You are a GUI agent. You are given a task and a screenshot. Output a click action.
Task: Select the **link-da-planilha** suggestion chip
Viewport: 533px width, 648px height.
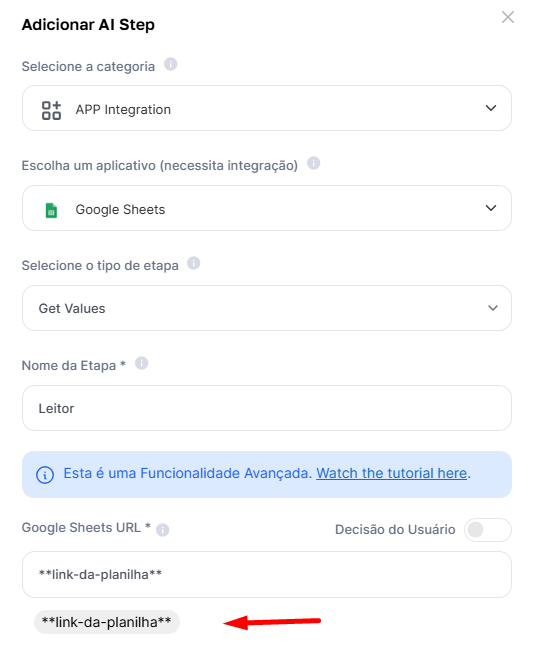[x=107, y=622]
